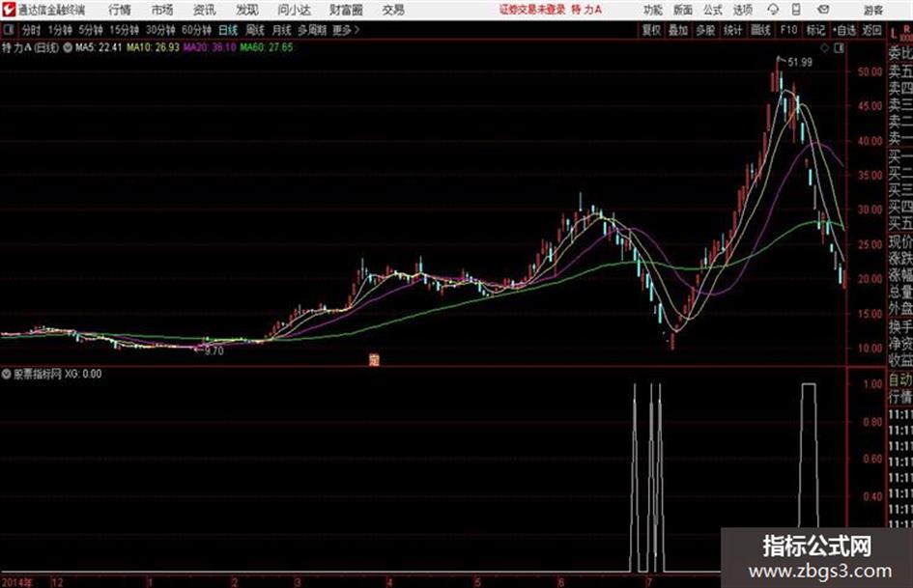The width and height of the screenshot is (913, 588).
Task: Click the MA60: 27.65 value label
Action: [x=267, y=47]
